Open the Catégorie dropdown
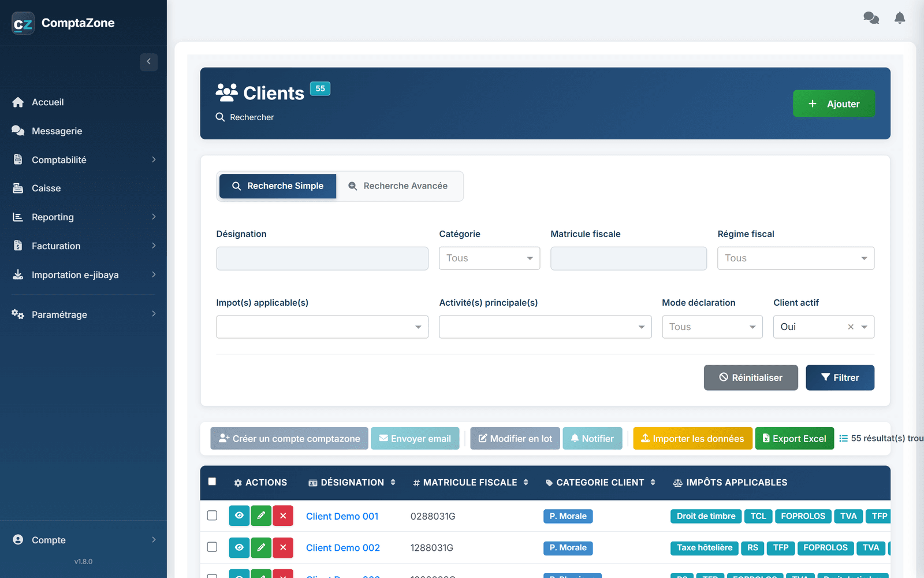924x578 pixels. [489, 258]
